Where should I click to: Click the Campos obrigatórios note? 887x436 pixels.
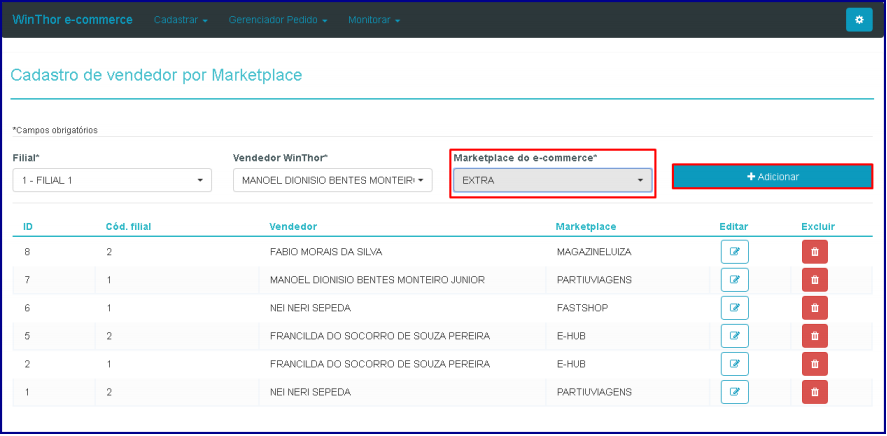(x=55, y=130)
